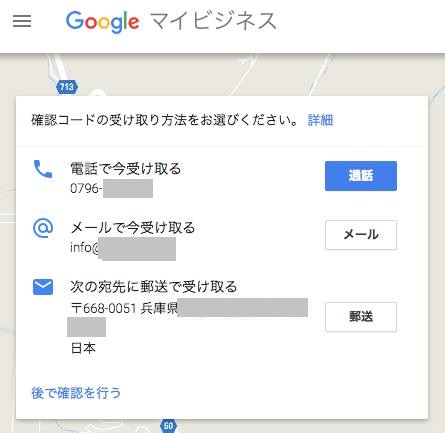Click the マイビジネス header title

click(213, 21)
